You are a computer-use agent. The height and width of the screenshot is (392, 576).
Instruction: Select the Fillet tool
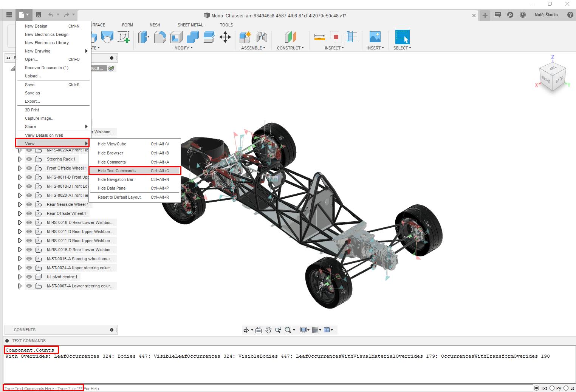[160, 37]
